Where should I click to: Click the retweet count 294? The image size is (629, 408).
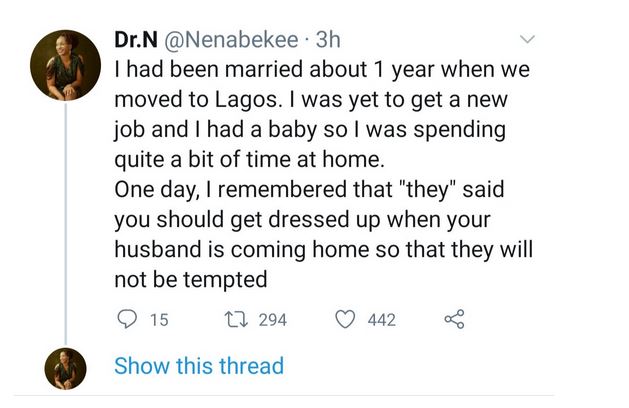pyautogui.click(x=272, y=320)
